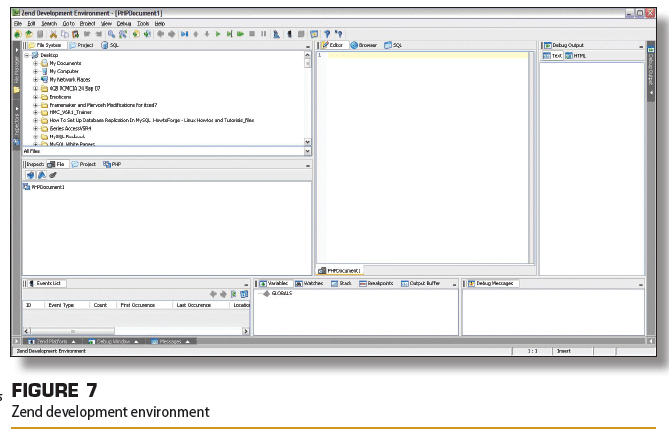Viewport: 669px width, 430px height.
Task: Open the Debug menu
Action: 124,23
